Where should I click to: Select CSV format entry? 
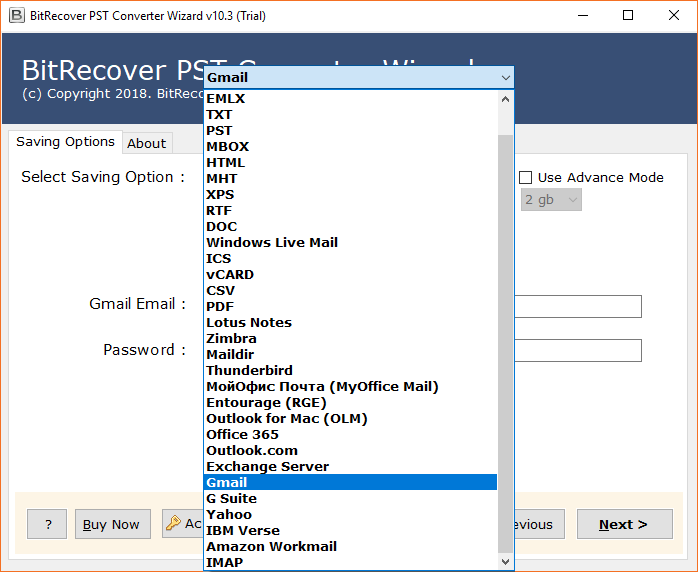tap(350, 291)
